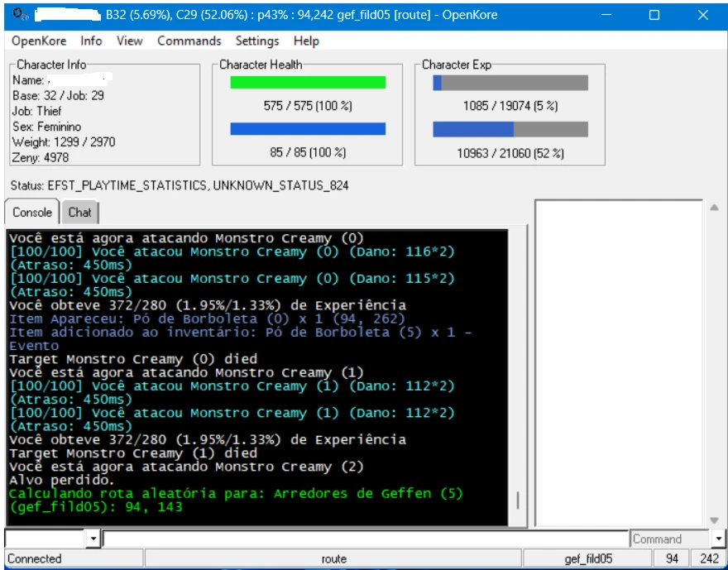Click the green HP progress bar
The height and width of the screenshot is (570, 728).
click(x=308, y=82)
